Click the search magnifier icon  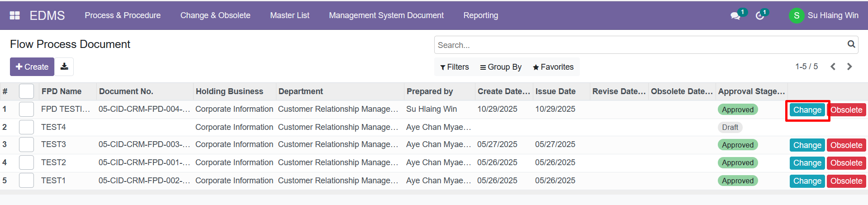click(x=851, y=44)
